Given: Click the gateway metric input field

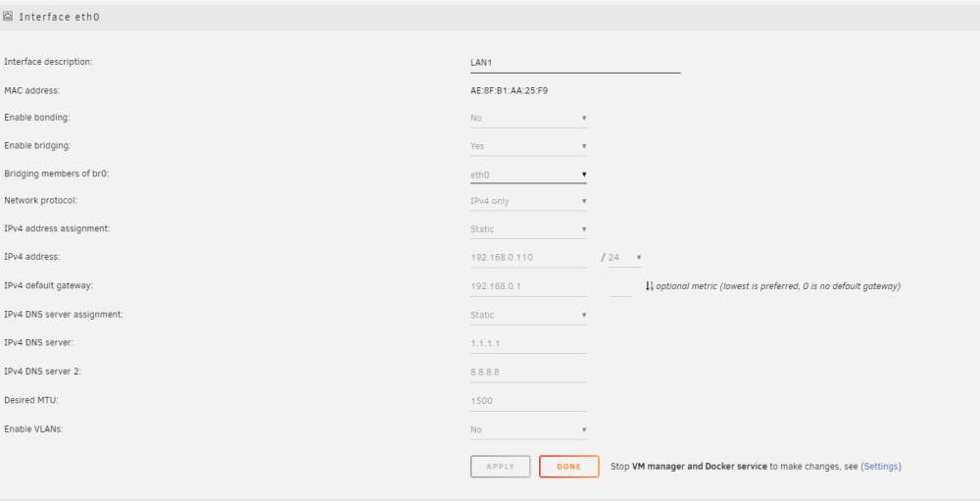Looking at the screenshot, I should pyautogui.click(x=620, y=286).
